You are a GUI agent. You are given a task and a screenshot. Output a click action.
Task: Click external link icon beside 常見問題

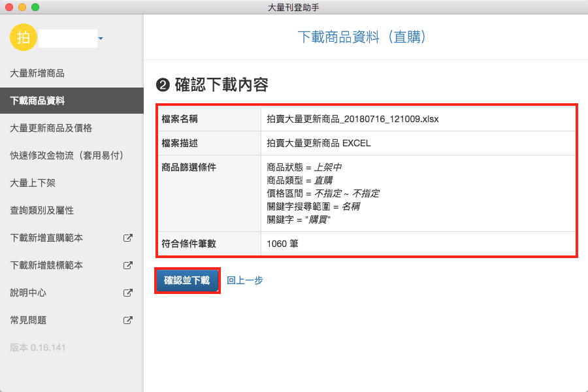(128, 320)
